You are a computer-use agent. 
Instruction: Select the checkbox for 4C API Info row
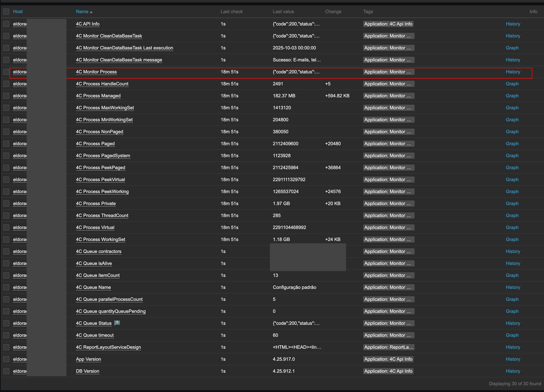pos(6,24)
